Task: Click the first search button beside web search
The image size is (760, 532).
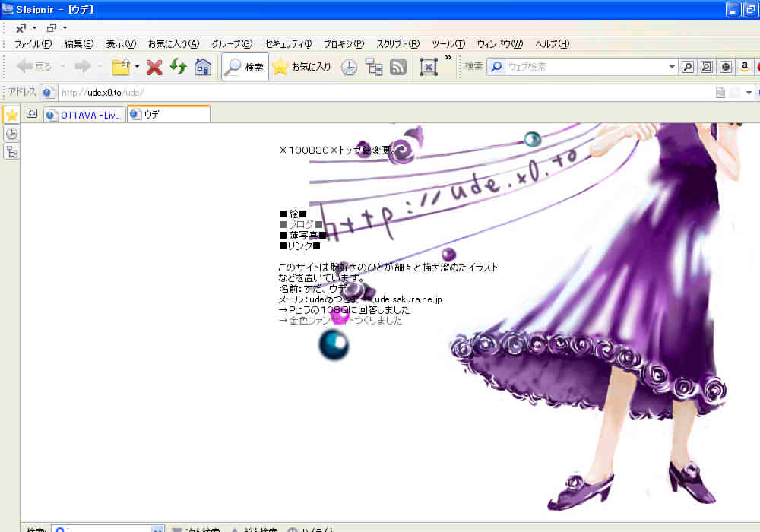Action: tap(687, 67)
